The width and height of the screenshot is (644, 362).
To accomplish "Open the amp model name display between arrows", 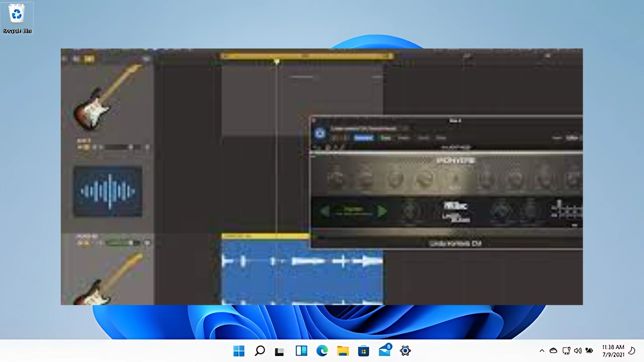I will pyautogui.click(x=353, y=211).
